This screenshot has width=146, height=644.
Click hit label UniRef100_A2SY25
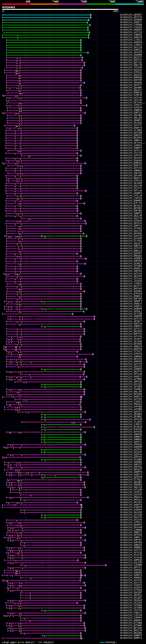pyautogui.click(x=131, y=319)
